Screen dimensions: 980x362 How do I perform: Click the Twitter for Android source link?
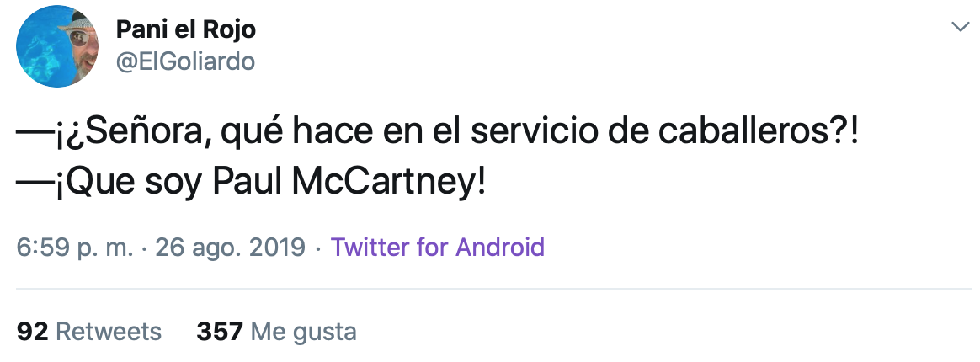click(438, 248)
